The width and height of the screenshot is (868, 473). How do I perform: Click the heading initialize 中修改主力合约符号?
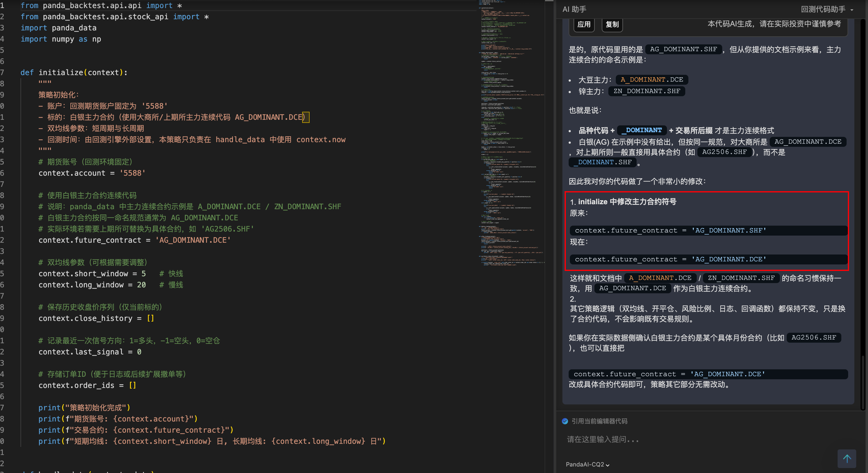(x=627, y=202)
